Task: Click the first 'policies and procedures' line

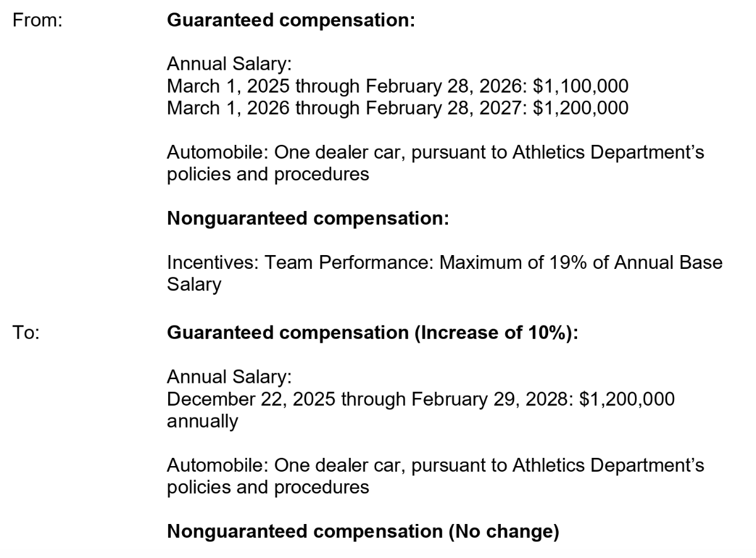Action: (268, 174)
